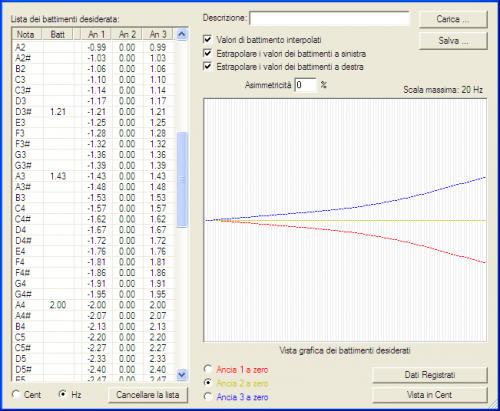Viewport: 500px width, 411px height.
Task: Uncheck 'Estrapolare i valori dei battimenti a destra'
Action: [207, 66]
